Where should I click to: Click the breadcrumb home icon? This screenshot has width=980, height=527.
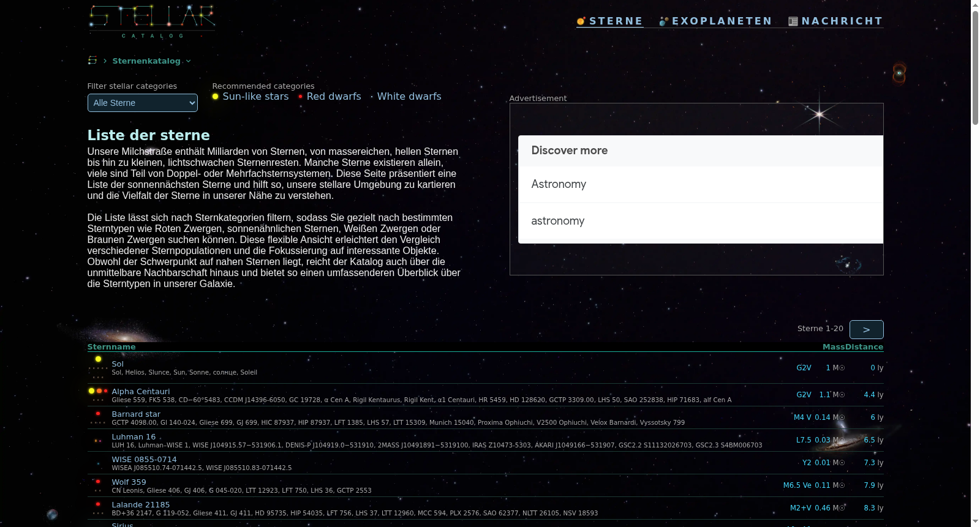[92, 60]
